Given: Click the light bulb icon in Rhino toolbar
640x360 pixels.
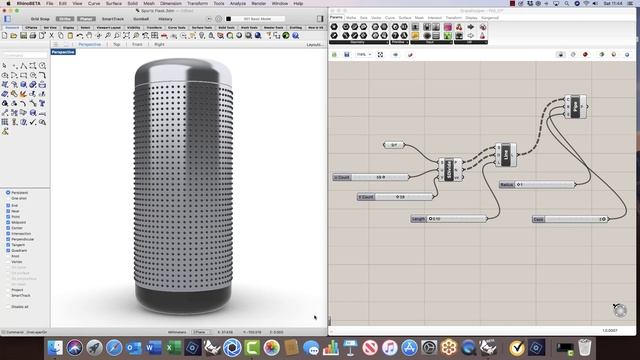Looking at the screenshot, I should point(202,36).
